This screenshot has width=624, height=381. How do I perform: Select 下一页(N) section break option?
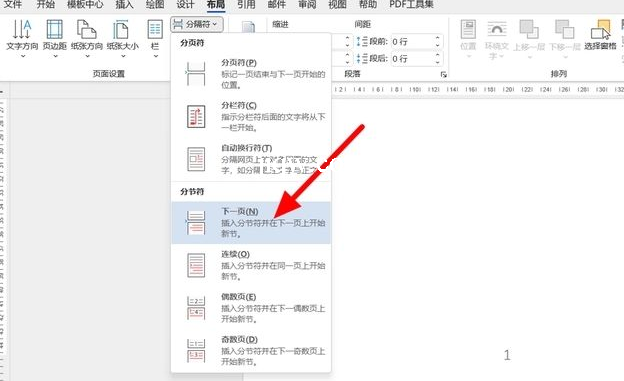coord(251,223)
